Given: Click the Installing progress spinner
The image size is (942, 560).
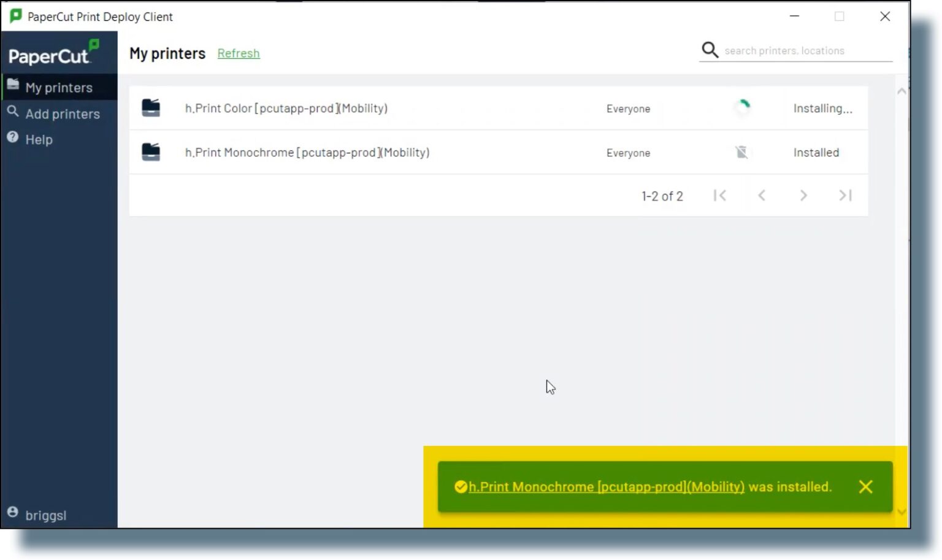Looking at the screenshot, I should [742, 108].
